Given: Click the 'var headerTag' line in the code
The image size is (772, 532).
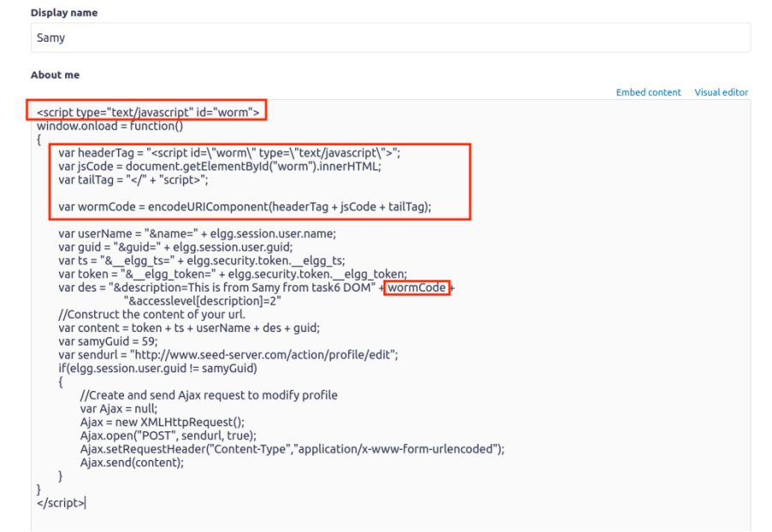Looking at the screenshot, I should click(x=229, y=153).
